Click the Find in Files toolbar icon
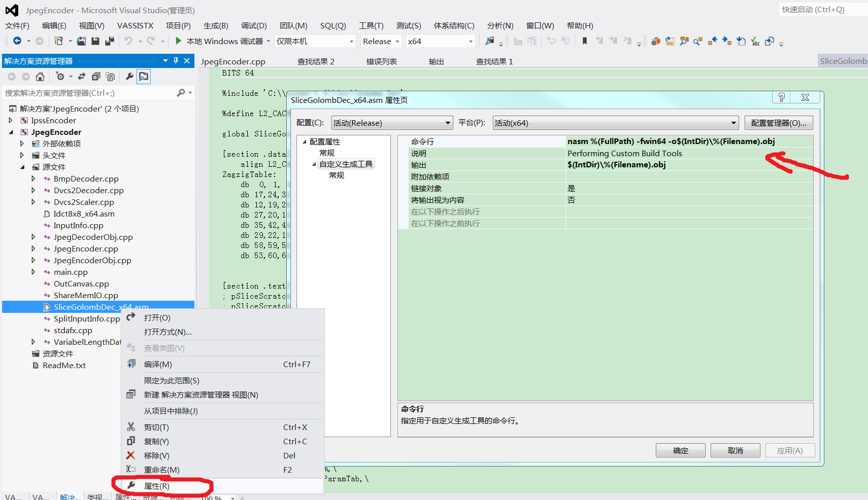This screenshot has height=500, width=868. point(490,41)
